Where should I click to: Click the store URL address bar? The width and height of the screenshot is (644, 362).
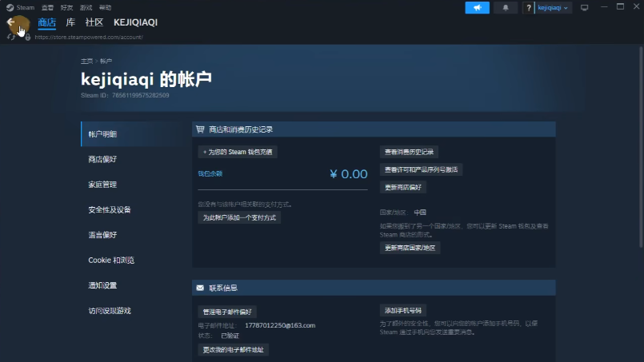pos(88,37)
